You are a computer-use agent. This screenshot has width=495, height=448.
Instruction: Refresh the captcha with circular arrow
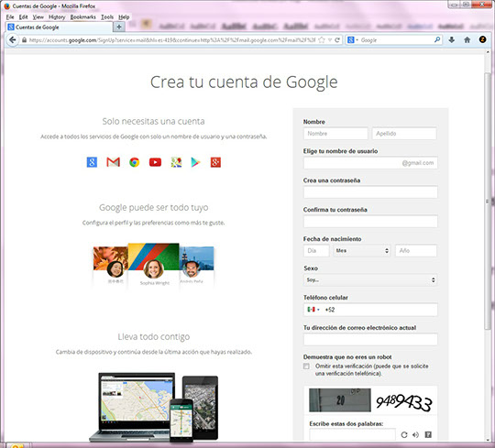[x=404, y=435]
